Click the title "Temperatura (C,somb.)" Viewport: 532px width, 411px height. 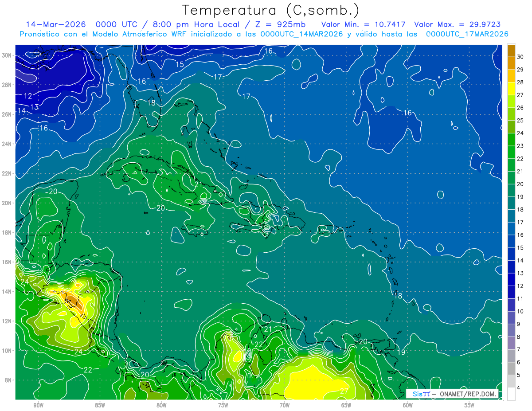pyautogui.click(x=271, y=10)
